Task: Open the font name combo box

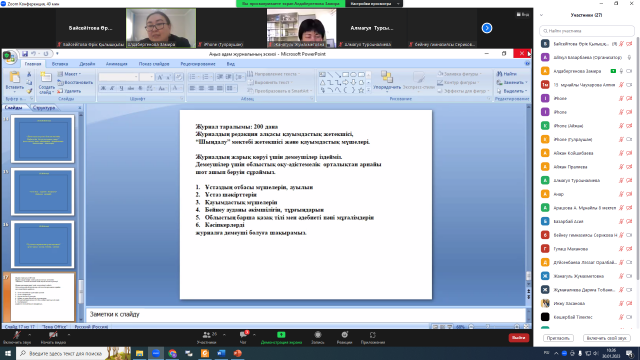Action: (118, 77)
